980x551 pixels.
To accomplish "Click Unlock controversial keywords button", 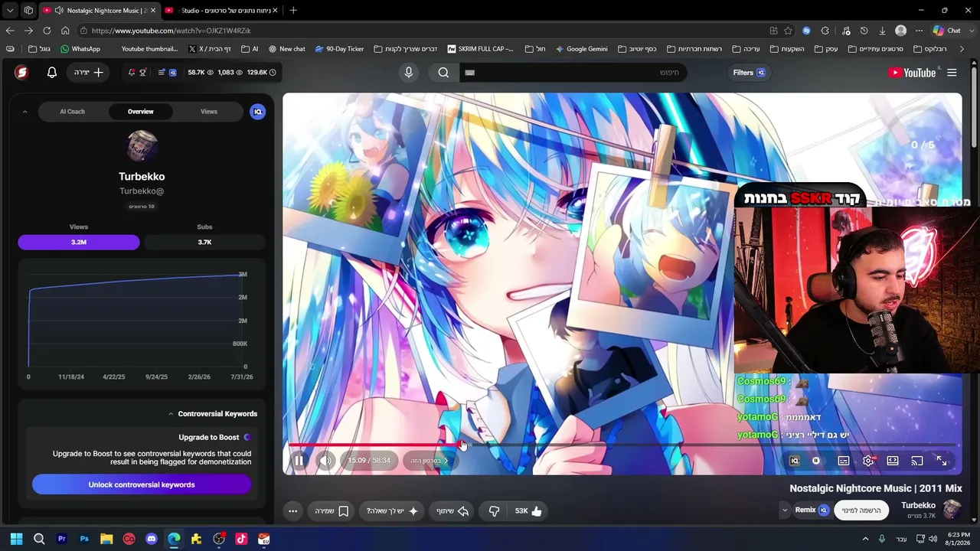I will [142, 484].
